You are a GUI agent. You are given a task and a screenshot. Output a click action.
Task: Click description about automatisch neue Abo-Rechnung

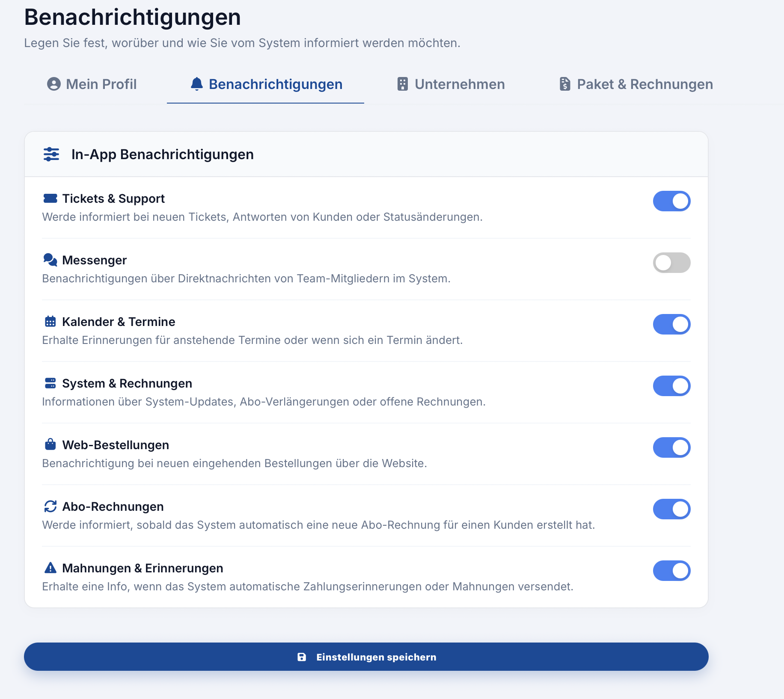point(319,525)
